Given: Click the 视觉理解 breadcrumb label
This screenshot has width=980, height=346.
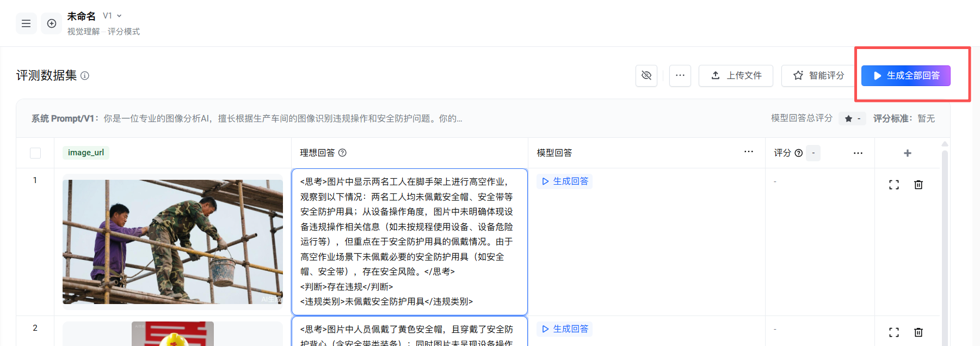Looking at the screenshot, I should click(83, 32).
